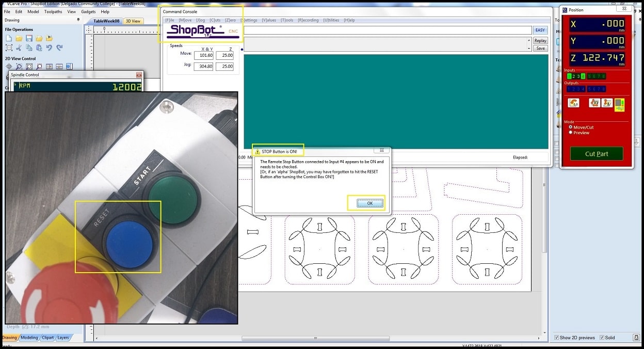This screenshot has width=644, height=349.
Task: Open the [U]tilities menu in Command Console
Action: [x=331, y=20]
